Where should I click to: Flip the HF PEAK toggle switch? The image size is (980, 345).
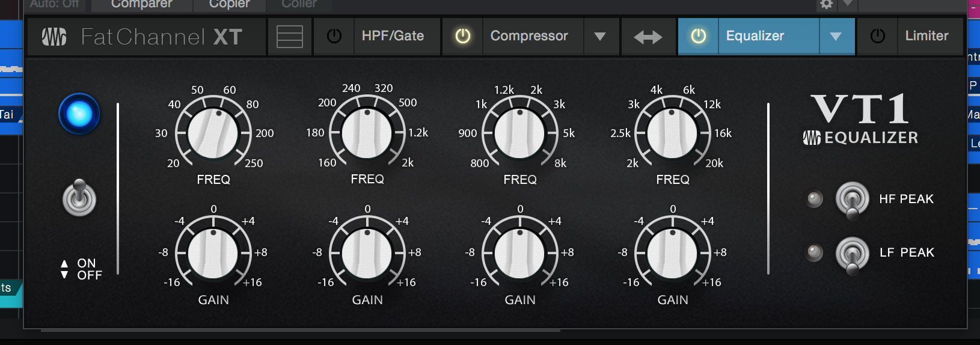(x=853, y=200)
